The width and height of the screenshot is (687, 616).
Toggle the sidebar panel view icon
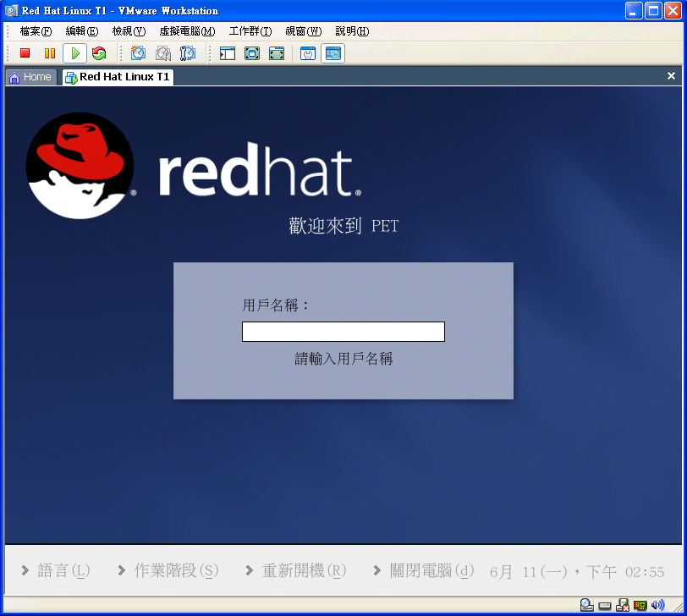click(x=228, y=53)
